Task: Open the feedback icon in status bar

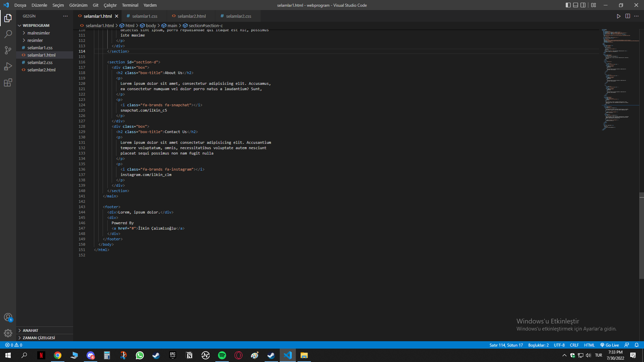Action: coord(627,345)
